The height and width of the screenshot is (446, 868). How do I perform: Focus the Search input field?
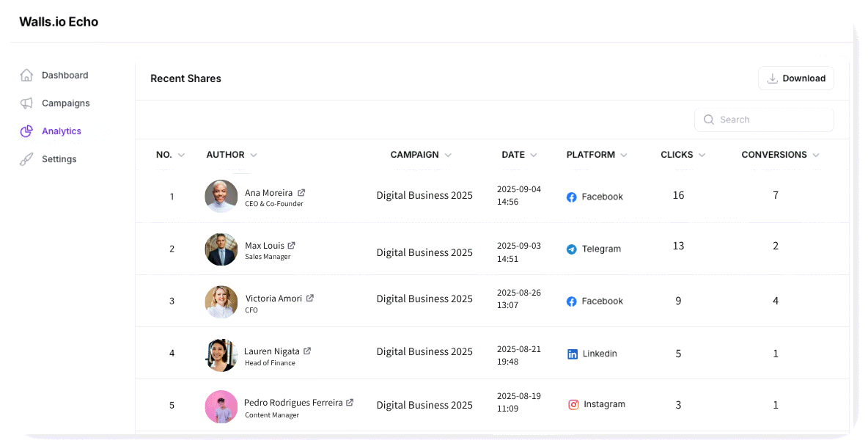click(x=764, y=120)
